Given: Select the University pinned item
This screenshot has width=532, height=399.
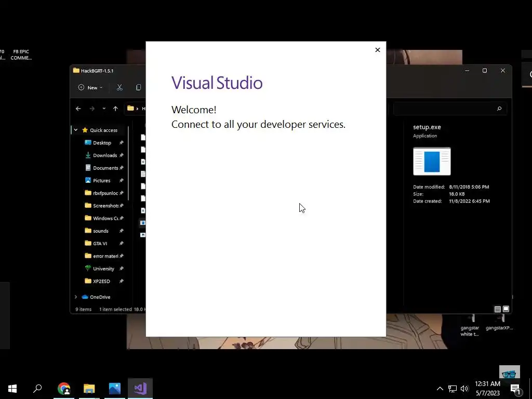Looking at the screenshot, I should click(103, 269).
